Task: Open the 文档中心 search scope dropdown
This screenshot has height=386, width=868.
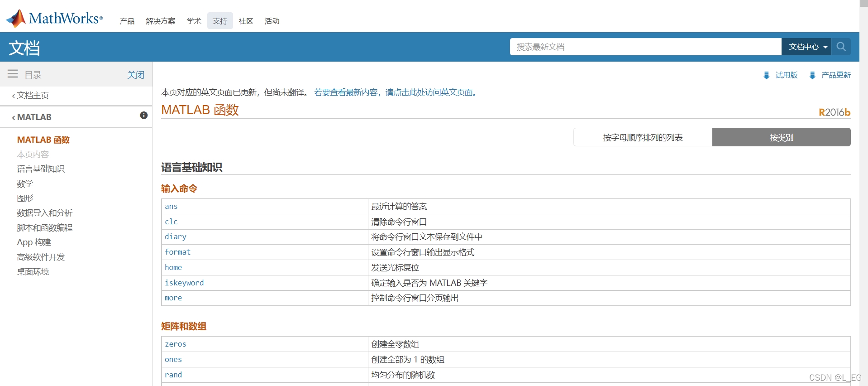Action: pos(806,47)
